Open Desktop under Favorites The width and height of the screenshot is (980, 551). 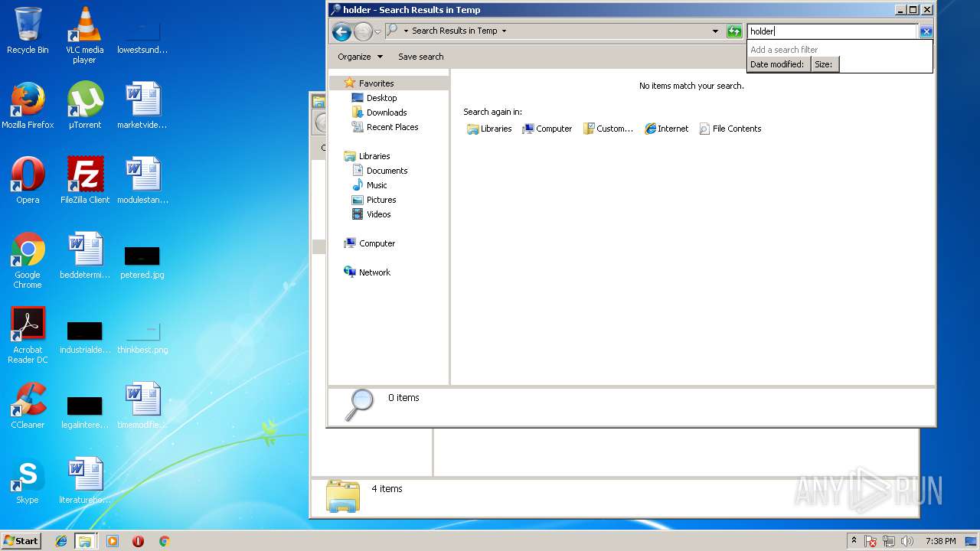[x=374, y=98]
